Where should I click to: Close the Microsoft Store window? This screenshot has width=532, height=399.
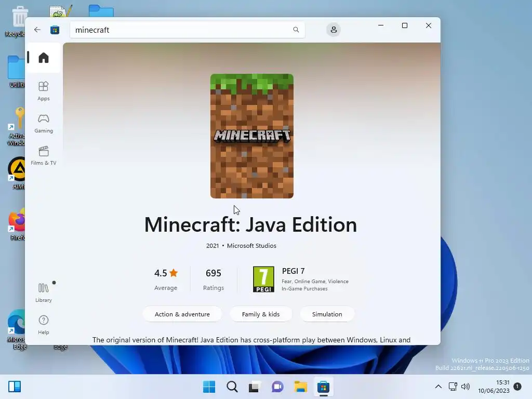[429, 25]
